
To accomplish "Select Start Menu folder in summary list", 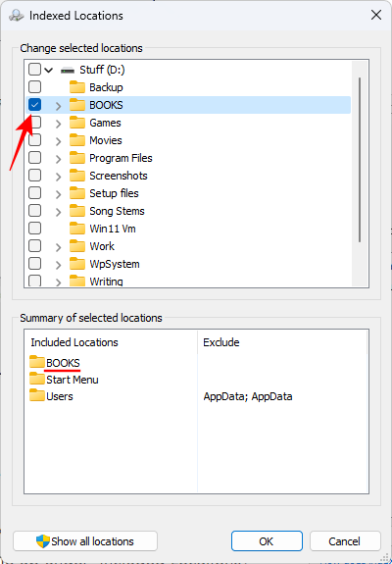I will tap(64, 380).
